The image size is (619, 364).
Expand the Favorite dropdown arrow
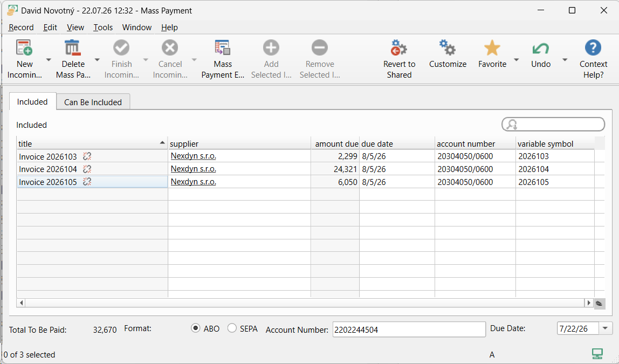[x=517, y=60]
